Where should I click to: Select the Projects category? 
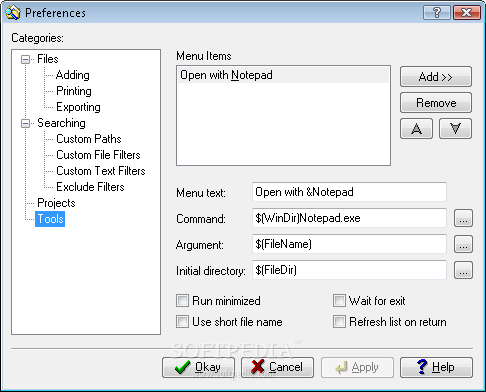point(56,203)
